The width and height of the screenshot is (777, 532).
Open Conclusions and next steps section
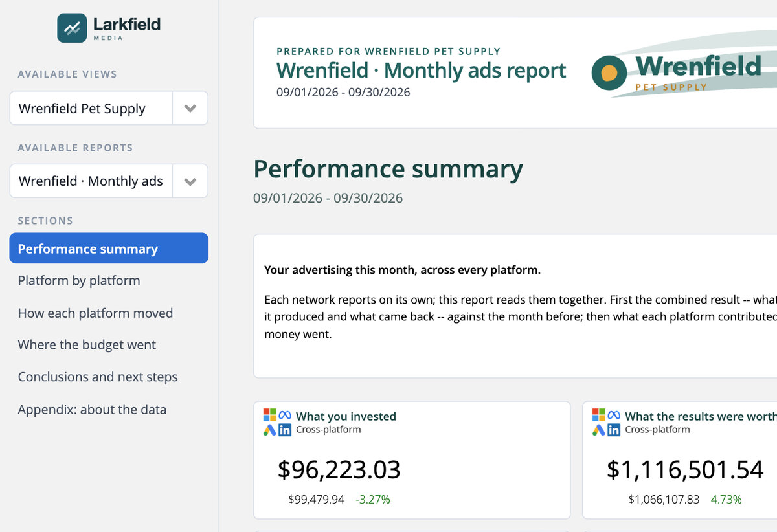pyautogui.click(x=98, y=377)
